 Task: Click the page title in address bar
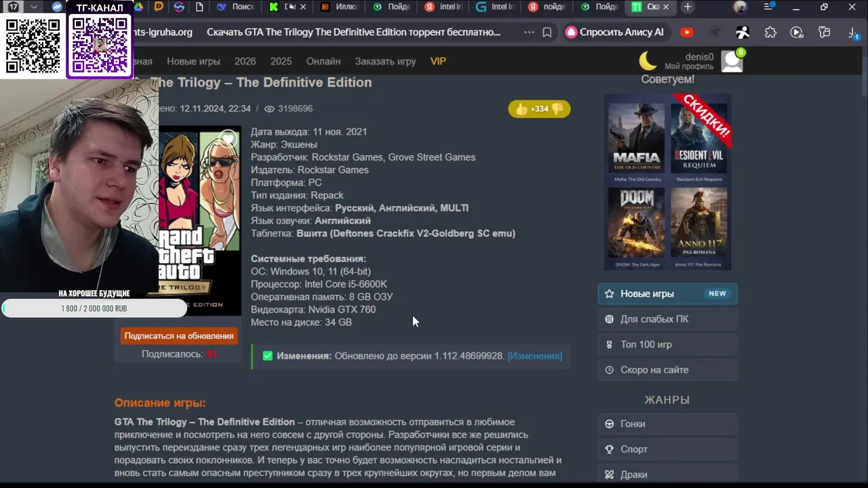tap(353, 32)
